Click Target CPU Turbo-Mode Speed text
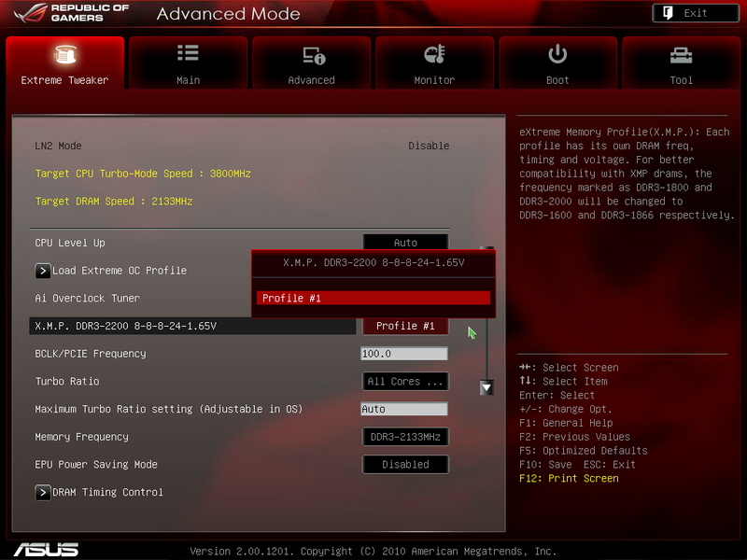Screen dimensions: 747x560 (x=143, y=174)
